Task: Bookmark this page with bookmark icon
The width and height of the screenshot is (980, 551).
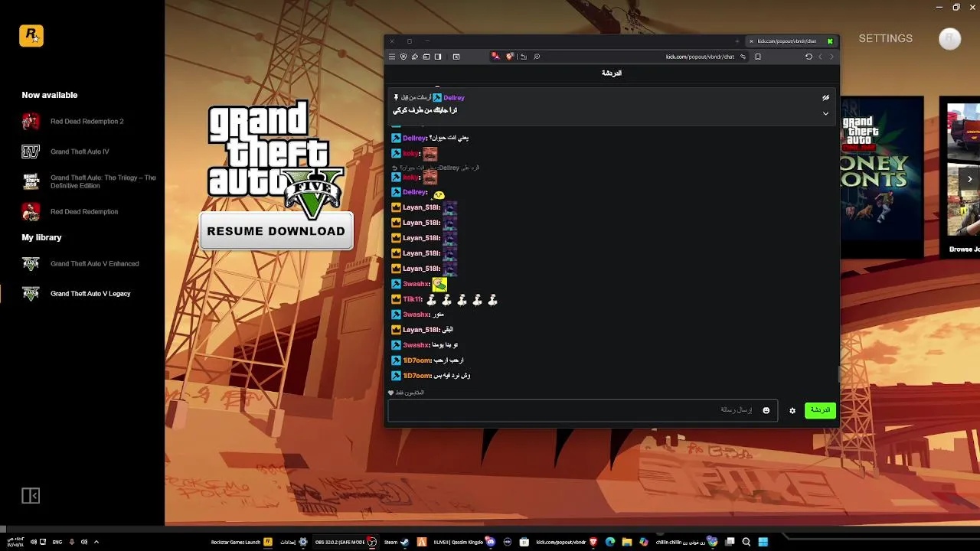Action: click(758, 57)
